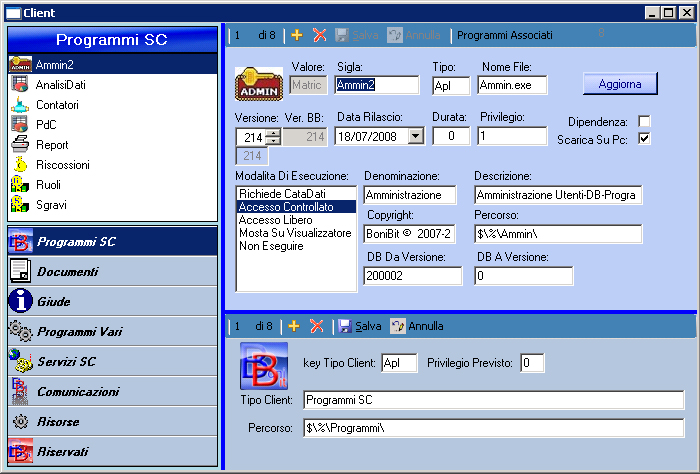Click DB Da Versione field 200002
Viewport: 700px width, 474px height.
(412, 276)
